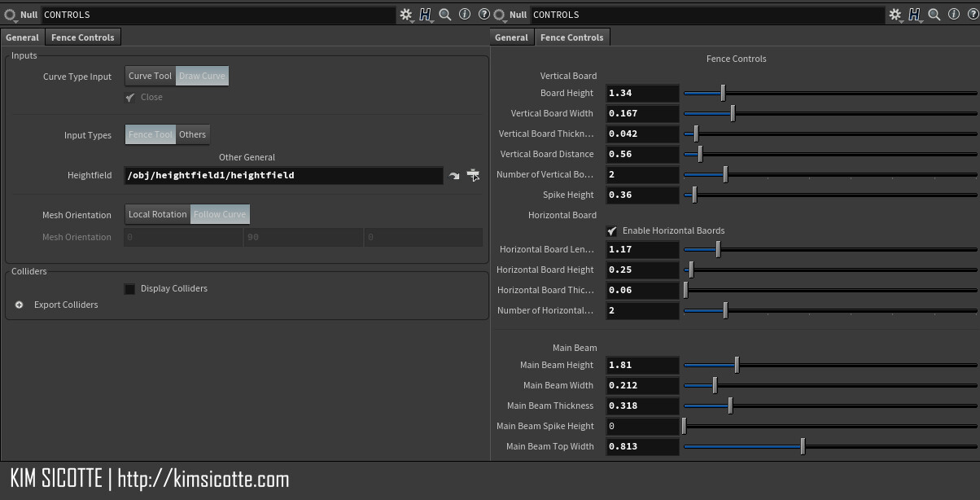Open the gear settings menu in the right pane
Viewport: 980px width, 500px height.
click(x=895, y=15)
